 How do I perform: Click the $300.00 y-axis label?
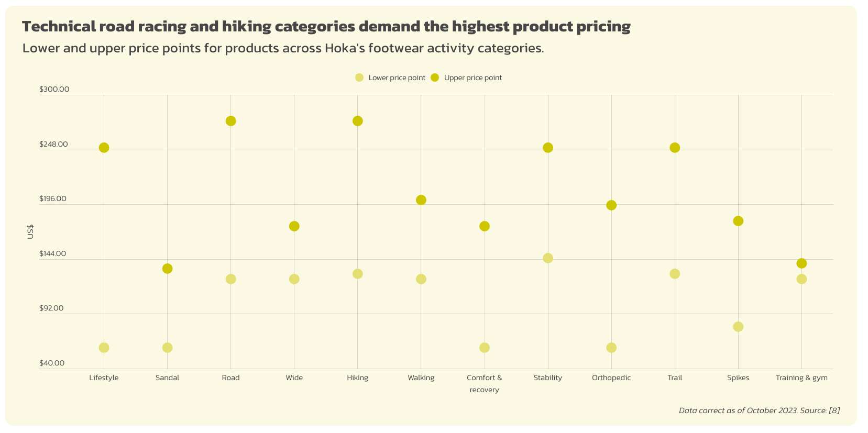point(54,90)
